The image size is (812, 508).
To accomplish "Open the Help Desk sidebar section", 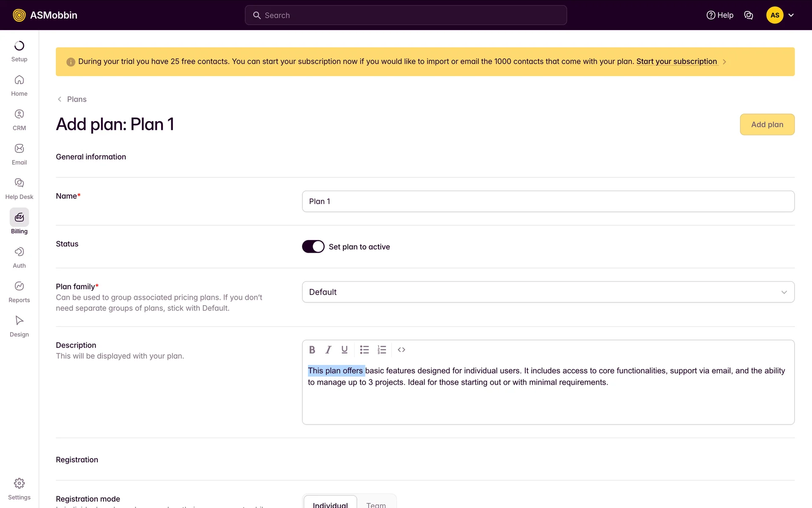I will coord(19,188).
